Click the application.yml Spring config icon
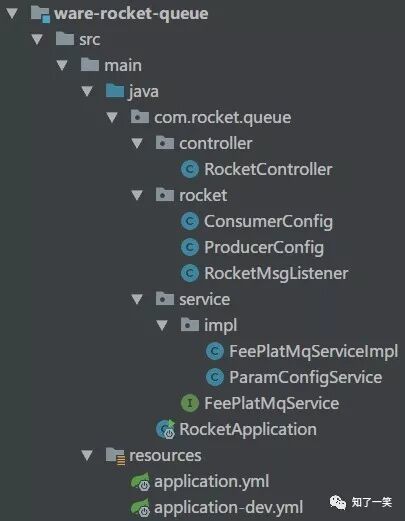Screen dimensions: 405x521 (x=140, y=482)
